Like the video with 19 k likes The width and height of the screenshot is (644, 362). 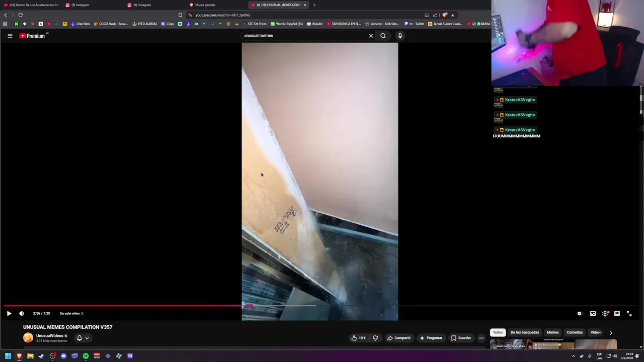358,338
